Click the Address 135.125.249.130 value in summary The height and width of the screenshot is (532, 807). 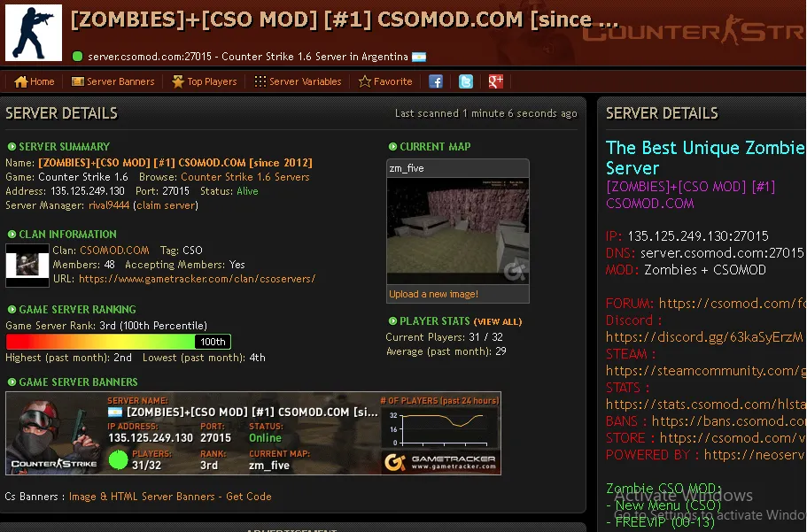88,191
